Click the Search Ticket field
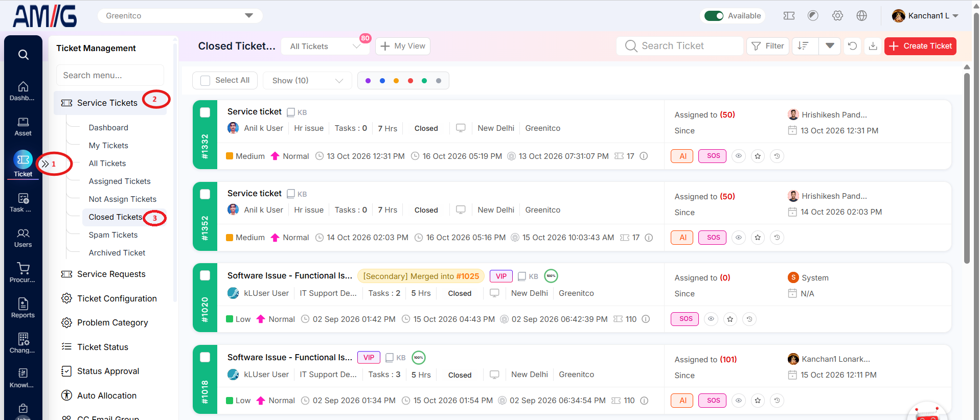Screen dimensions: 980x420 coord(680,46)
